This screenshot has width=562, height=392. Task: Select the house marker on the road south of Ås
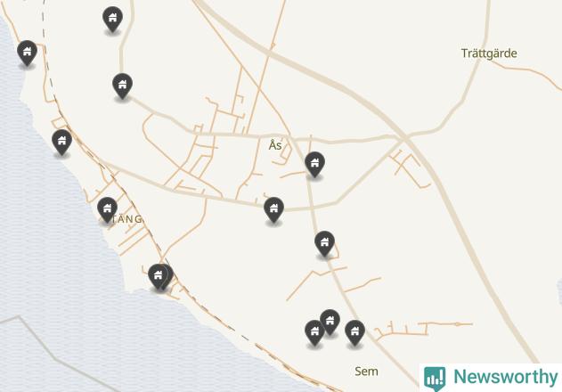pos(273,209)
